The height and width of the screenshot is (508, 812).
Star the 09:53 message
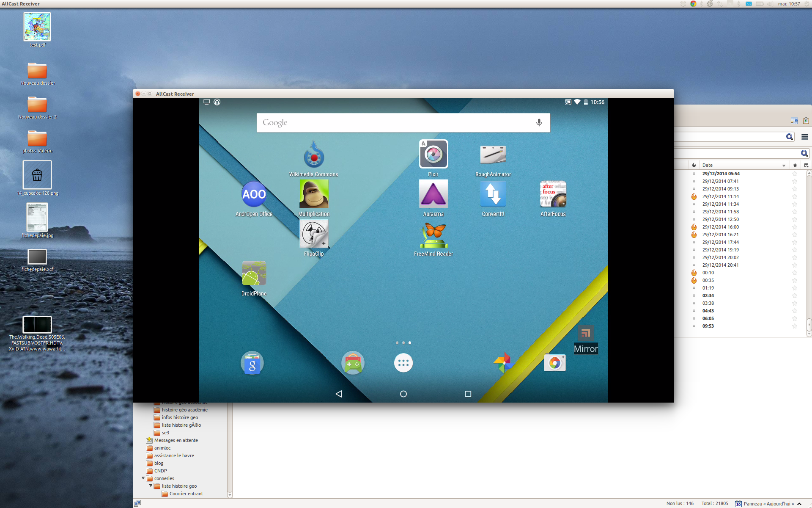795,326
